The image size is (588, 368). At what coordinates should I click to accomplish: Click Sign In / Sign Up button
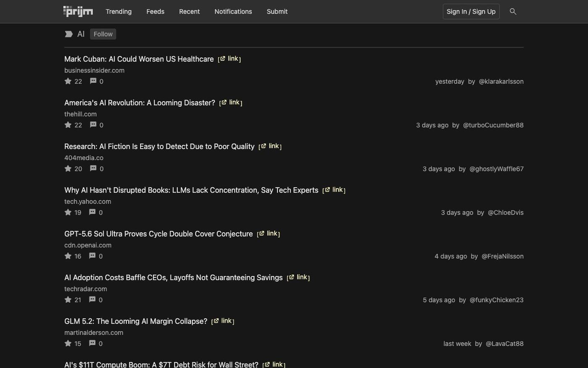coord(471,11)
